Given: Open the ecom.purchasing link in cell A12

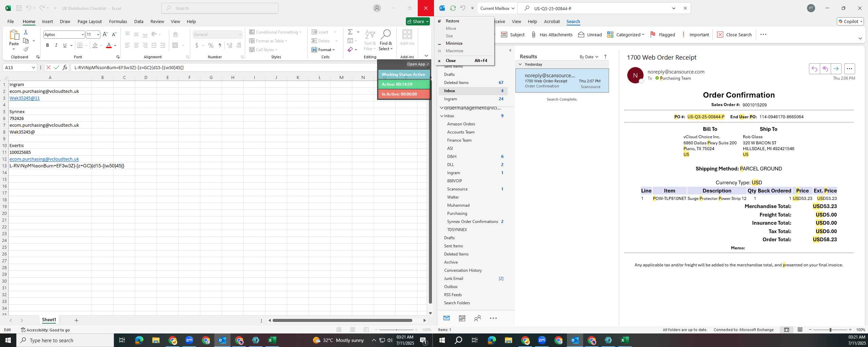Looking at the screenshot, I should pyautogui.click(x=44, y=159).
